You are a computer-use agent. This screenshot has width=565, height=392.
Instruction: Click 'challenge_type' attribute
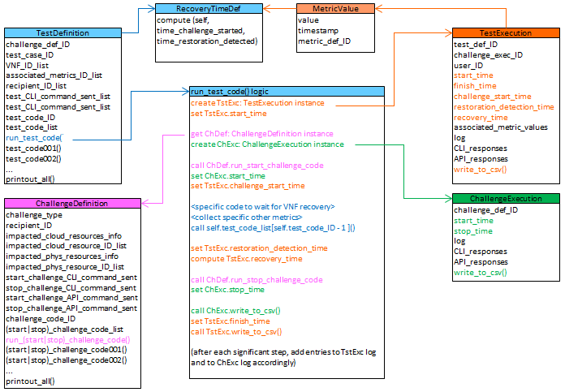pos(34,215)
